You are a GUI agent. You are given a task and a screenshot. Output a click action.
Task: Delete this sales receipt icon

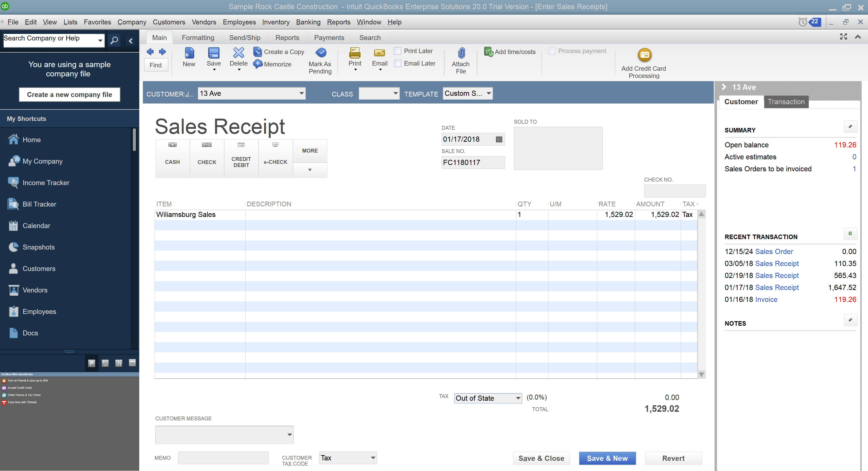click(x=238, y=53)
